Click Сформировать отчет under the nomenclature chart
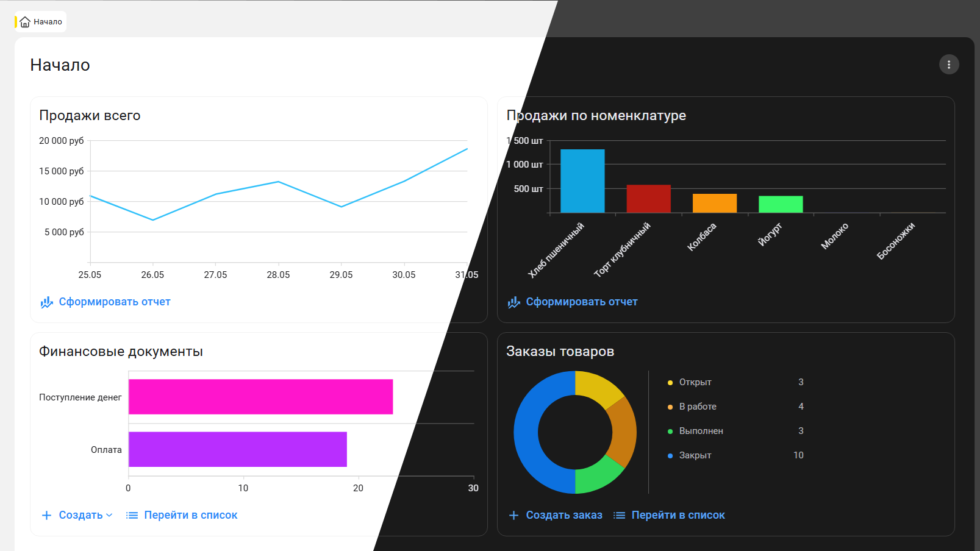 click(x=581, y=302)
